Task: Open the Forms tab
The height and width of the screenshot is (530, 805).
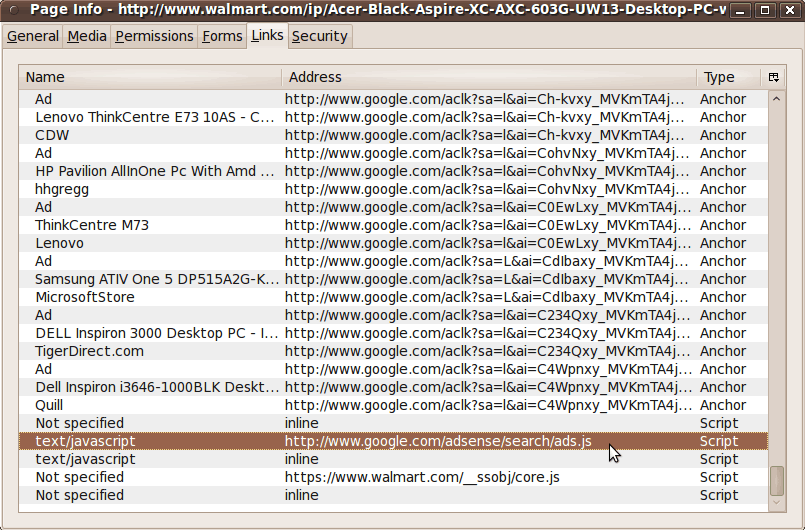Action: tap(222, 36)
